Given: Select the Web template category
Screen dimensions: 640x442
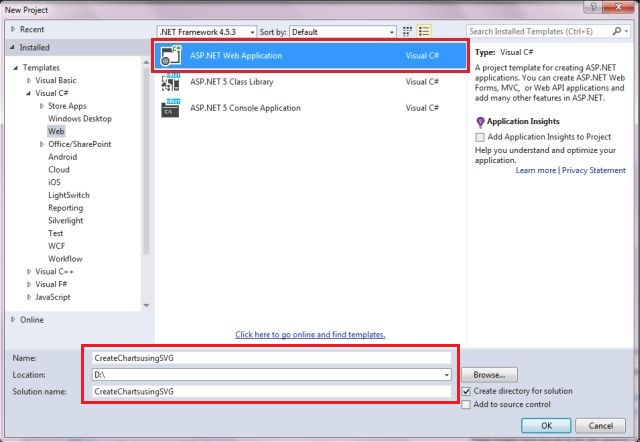Looking at the screenshot, I should click(56, 131).
